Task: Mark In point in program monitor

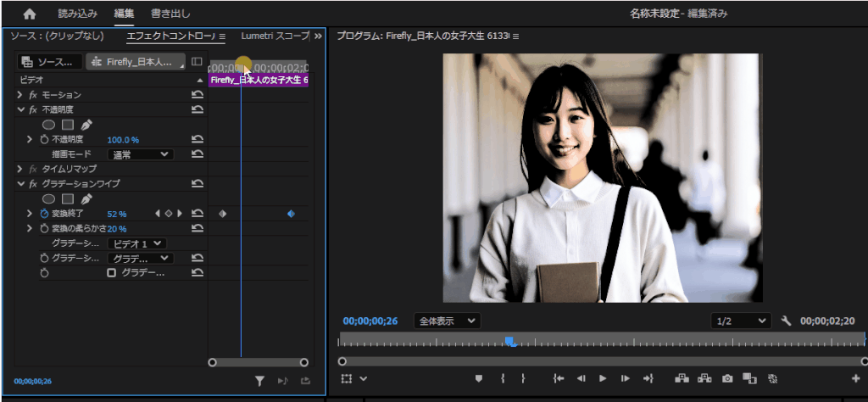Action: [503, 379]
